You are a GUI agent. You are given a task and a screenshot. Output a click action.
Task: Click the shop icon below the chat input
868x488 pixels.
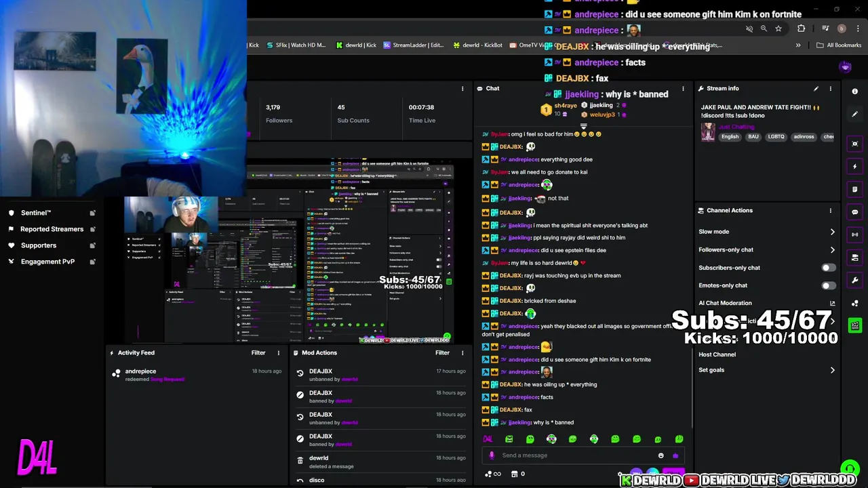(514, 474)
